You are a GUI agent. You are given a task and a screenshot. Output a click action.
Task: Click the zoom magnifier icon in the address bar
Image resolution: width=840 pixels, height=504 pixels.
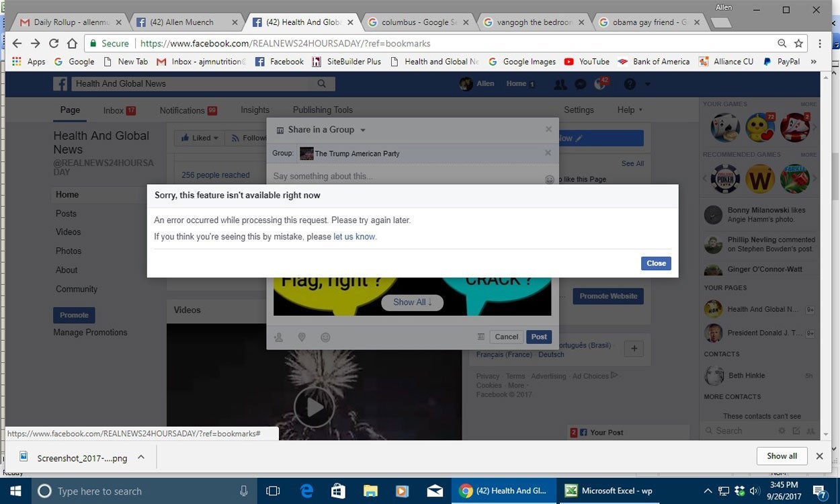(x=782, y=44)
